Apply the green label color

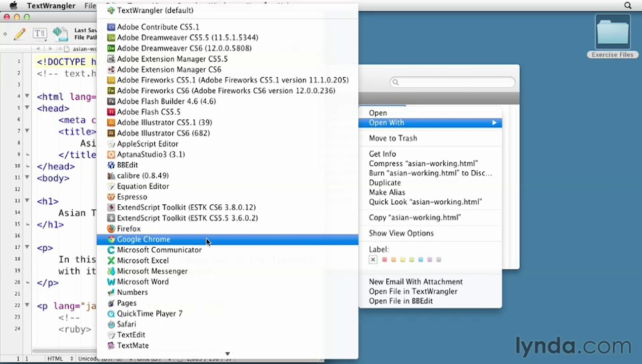click(411, 260)
